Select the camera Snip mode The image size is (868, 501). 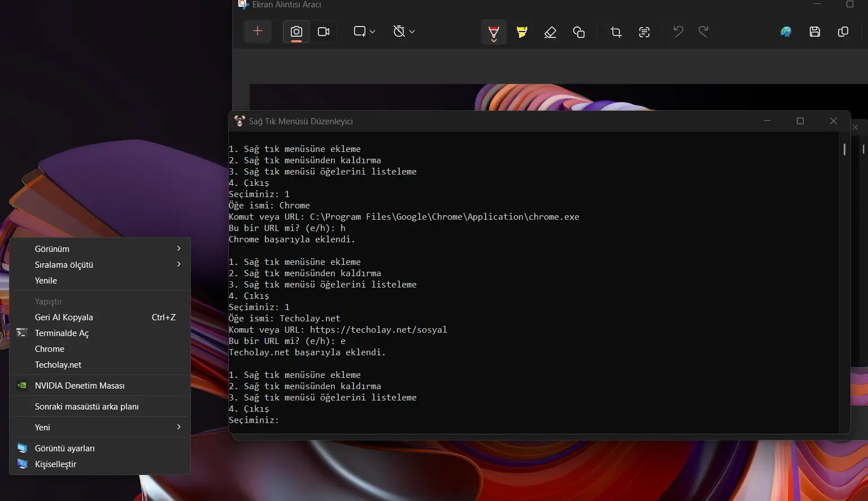[x=296, y=32]
